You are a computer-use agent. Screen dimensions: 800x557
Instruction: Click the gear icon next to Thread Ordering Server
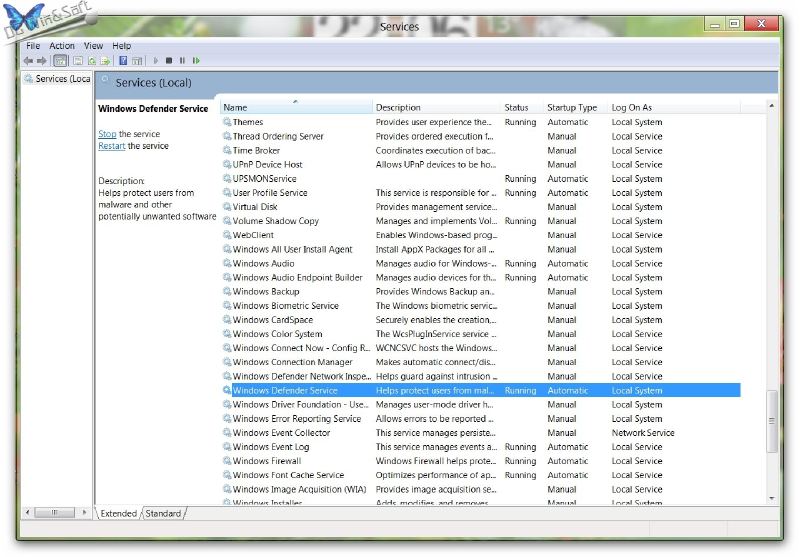click(227, 136)
